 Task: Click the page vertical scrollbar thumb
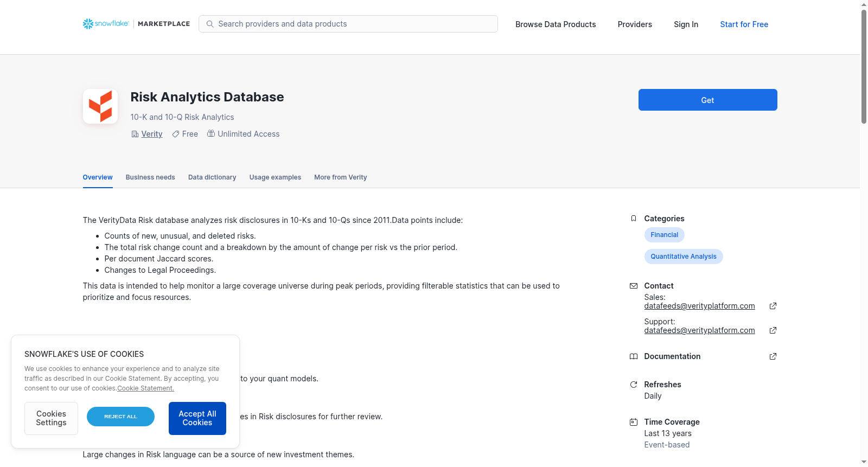click(864, 67)
